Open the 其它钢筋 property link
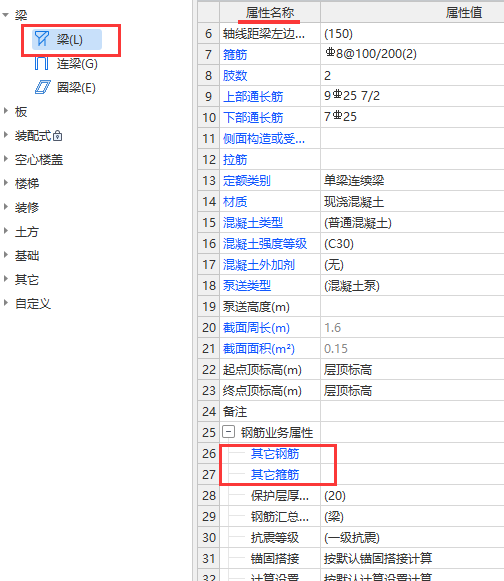The height and width of the screenshot is (581, 504). click(x=275, y=454)
